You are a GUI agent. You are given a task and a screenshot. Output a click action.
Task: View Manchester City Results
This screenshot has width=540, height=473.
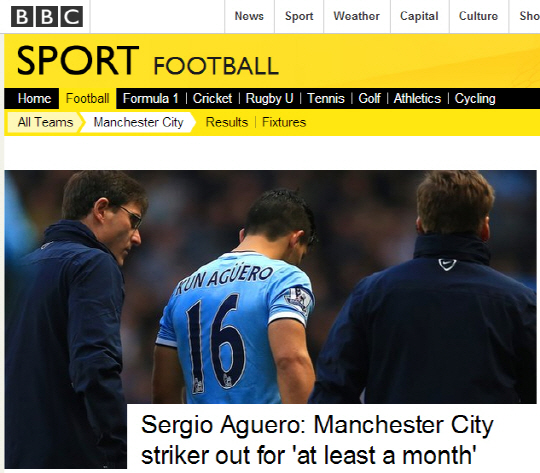click(227, 122)
